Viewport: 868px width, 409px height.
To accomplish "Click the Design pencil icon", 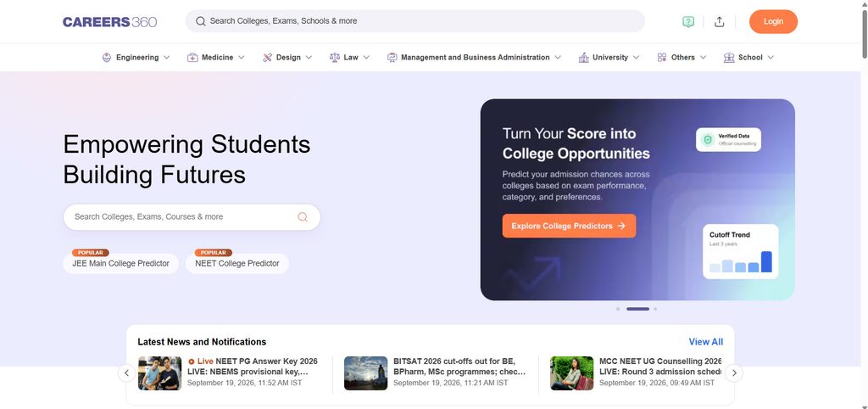I will 267,57.
